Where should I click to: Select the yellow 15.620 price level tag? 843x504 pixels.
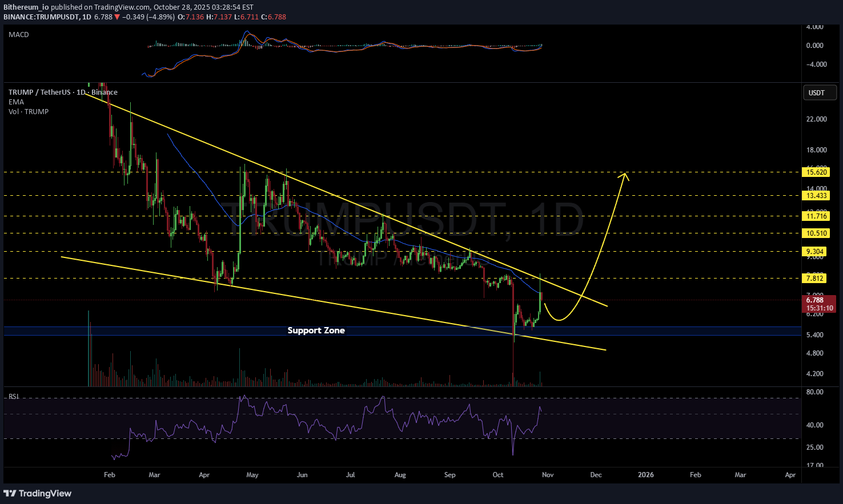coord(815,172)
